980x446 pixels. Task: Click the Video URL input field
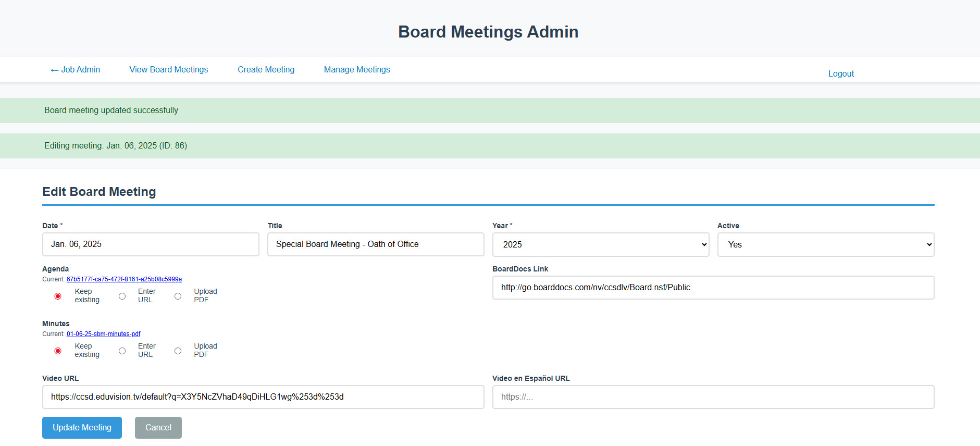[263, 397]
